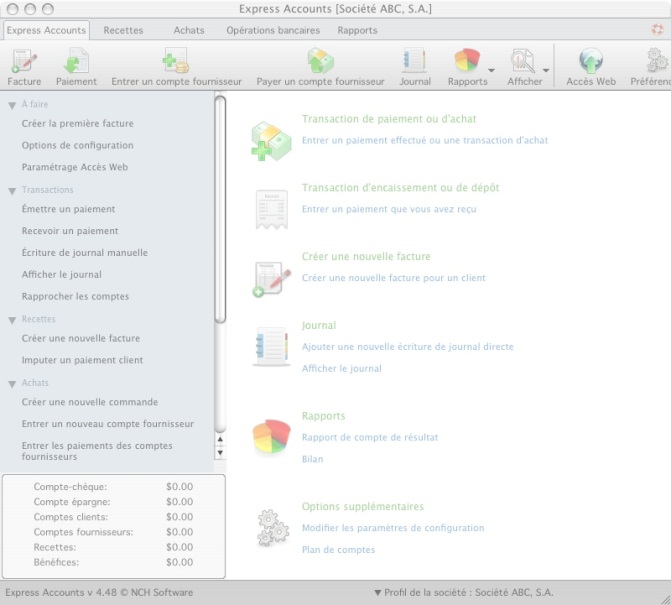671x605 pixels.
Task: Click Rapport de compte de résultat link
Action: point(370,437)
